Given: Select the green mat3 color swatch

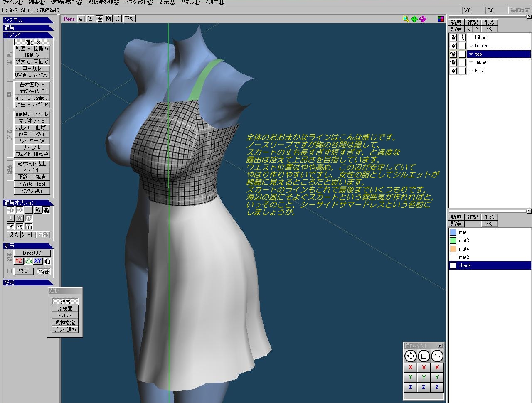Looking at the screenshot, I should 453,241.
